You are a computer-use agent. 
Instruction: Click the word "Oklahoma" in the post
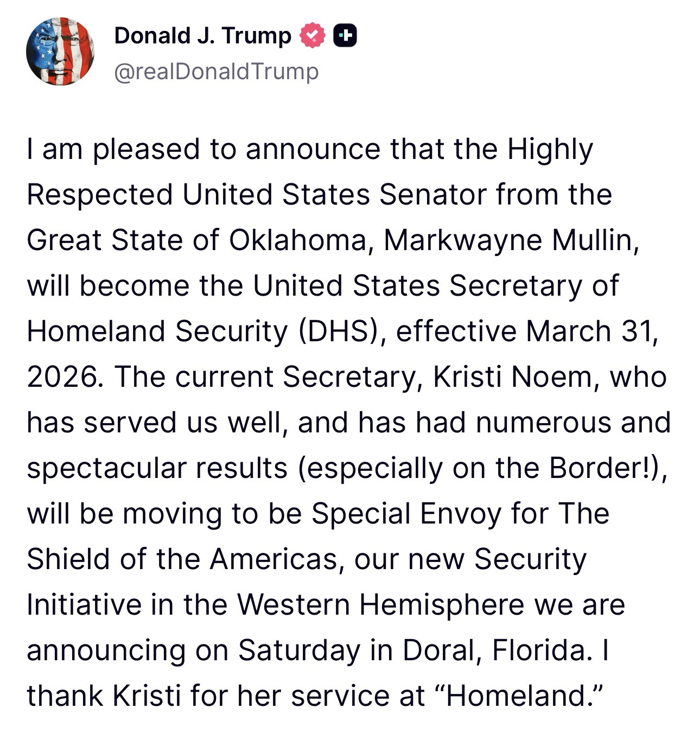coord(297,240)
